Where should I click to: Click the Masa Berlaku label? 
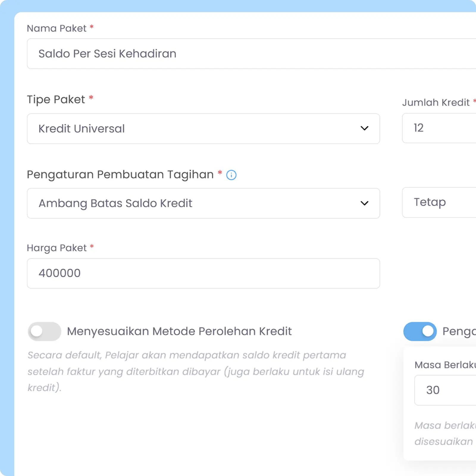click(445, 365)
